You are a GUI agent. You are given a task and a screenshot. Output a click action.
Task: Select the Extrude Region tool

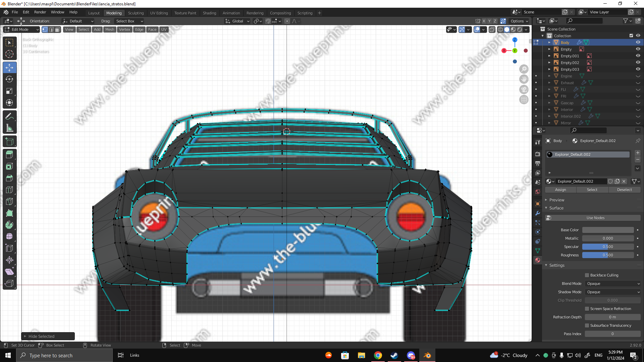pos(9,155)
